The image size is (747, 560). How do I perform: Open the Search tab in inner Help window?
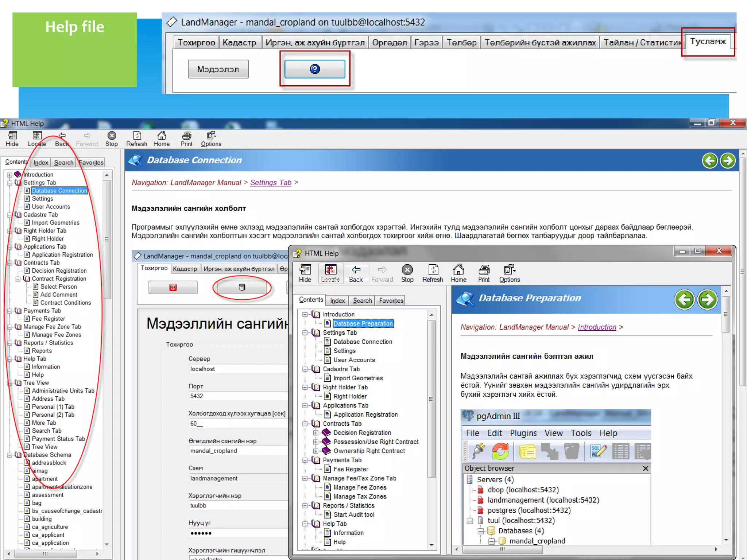362,300
